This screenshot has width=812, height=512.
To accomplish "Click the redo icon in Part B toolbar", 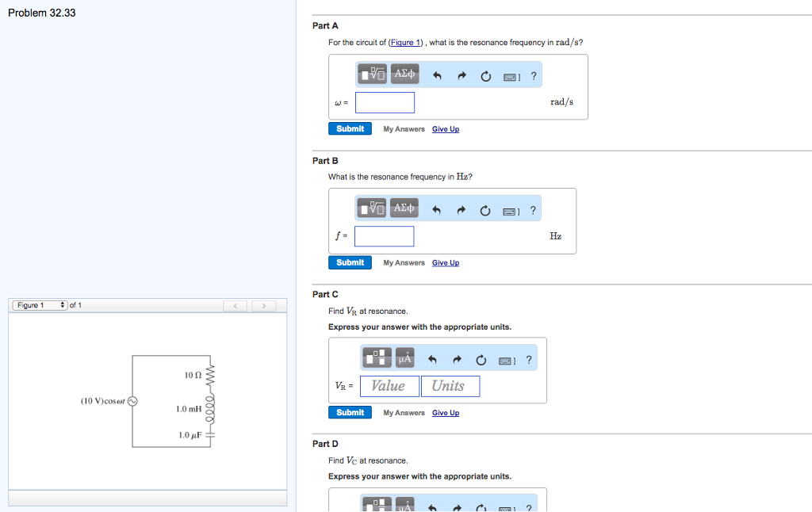I will (461, 208).
